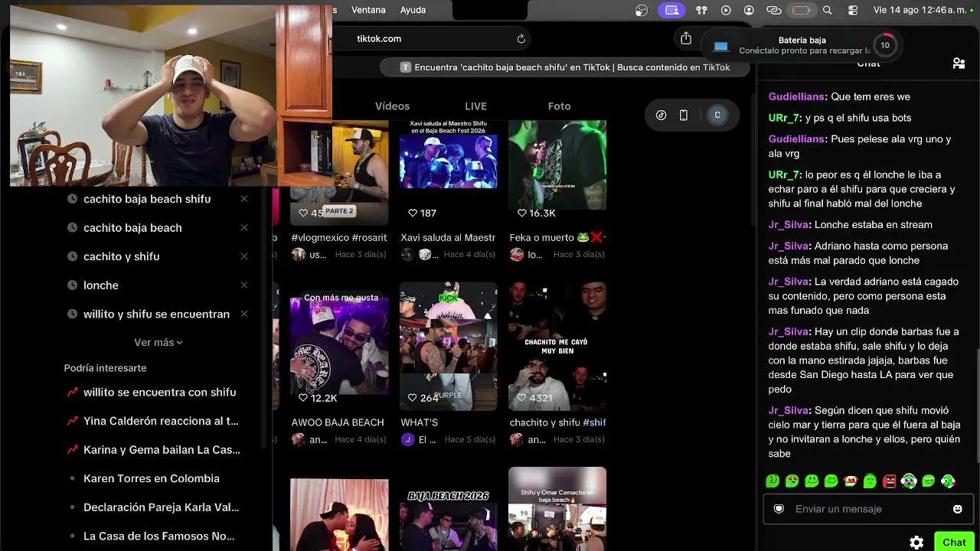Remove 'lonche' from search history
This screenshot has height=551, width=980.
(244, 285)
